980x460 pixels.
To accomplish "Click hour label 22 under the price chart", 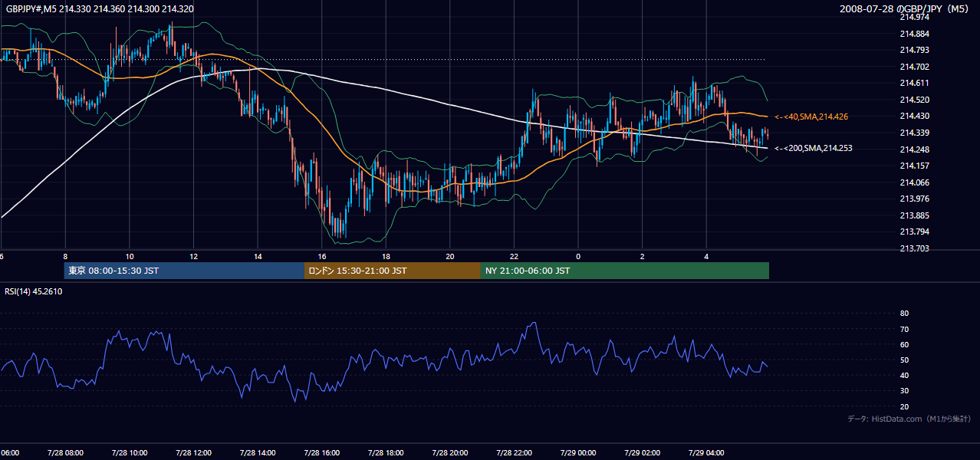I will coord(514,257).
